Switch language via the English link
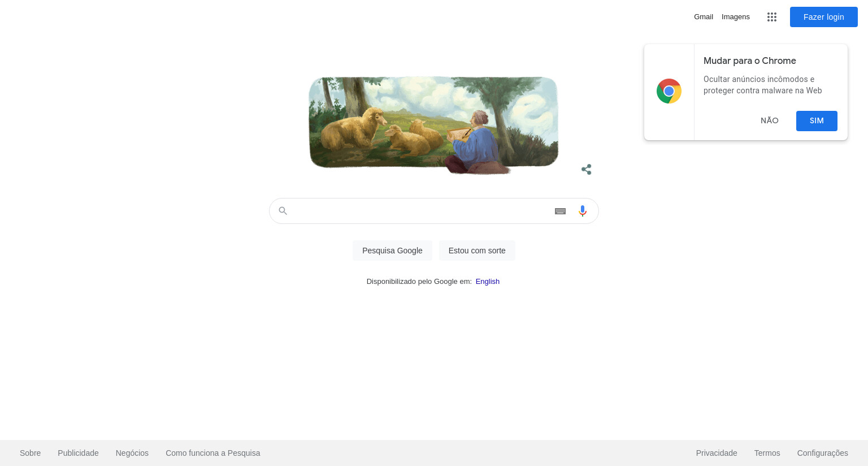The height and width of the screenshot is (466, 868). (488, 281)
